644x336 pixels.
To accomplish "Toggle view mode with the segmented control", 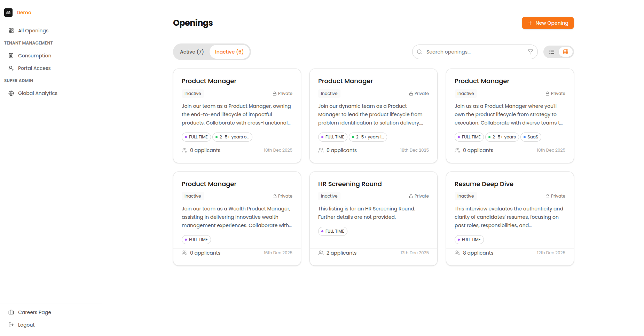I will [558, 51].
